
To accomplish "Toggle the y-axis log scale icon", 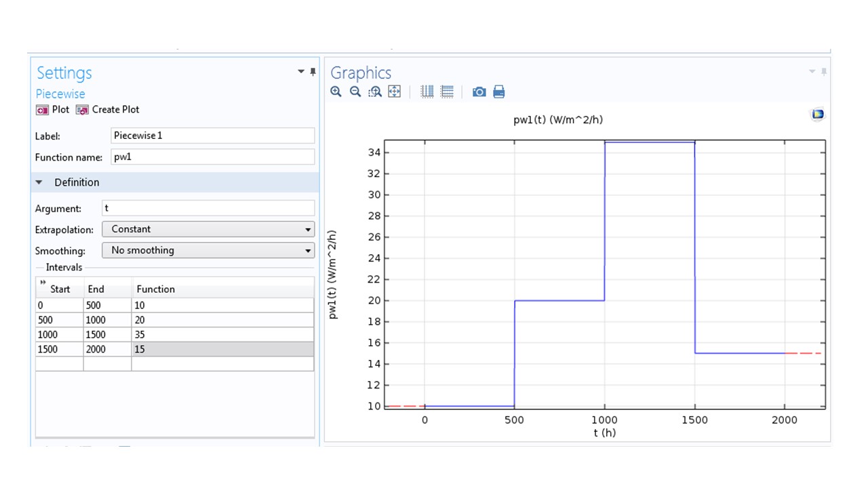I will (447, 91).
